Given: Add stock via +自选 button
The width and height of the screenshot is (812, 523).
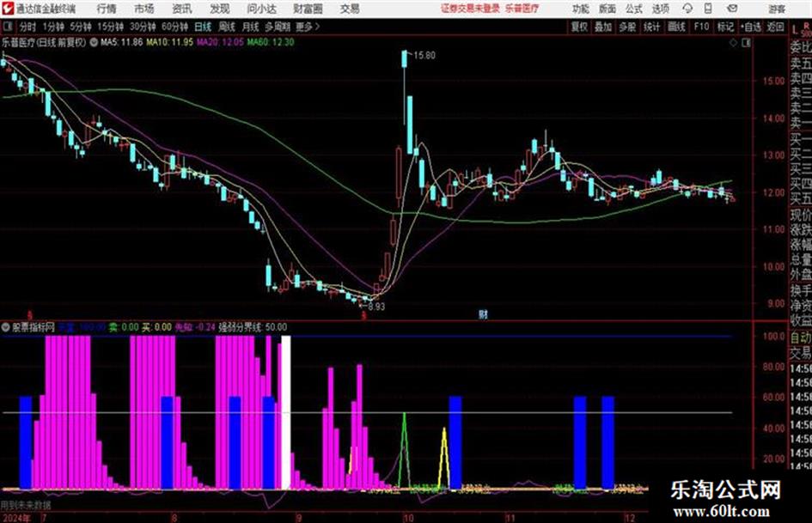Looking at the screenshot, I should pos(751,27).
